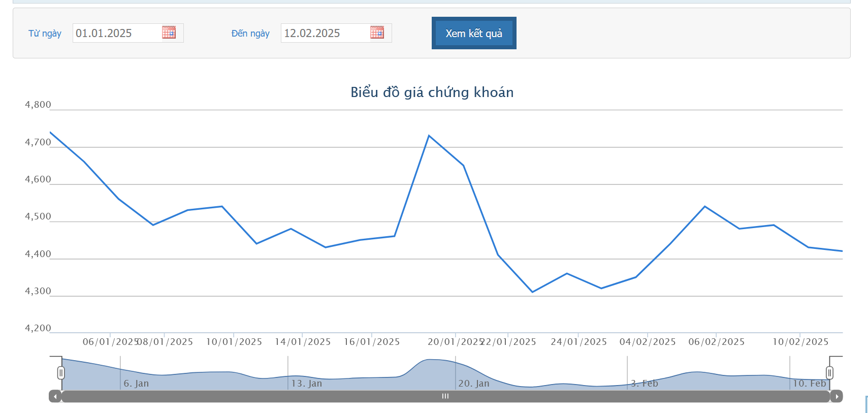Click the 4,200 y-axis label

click(38, 328)
